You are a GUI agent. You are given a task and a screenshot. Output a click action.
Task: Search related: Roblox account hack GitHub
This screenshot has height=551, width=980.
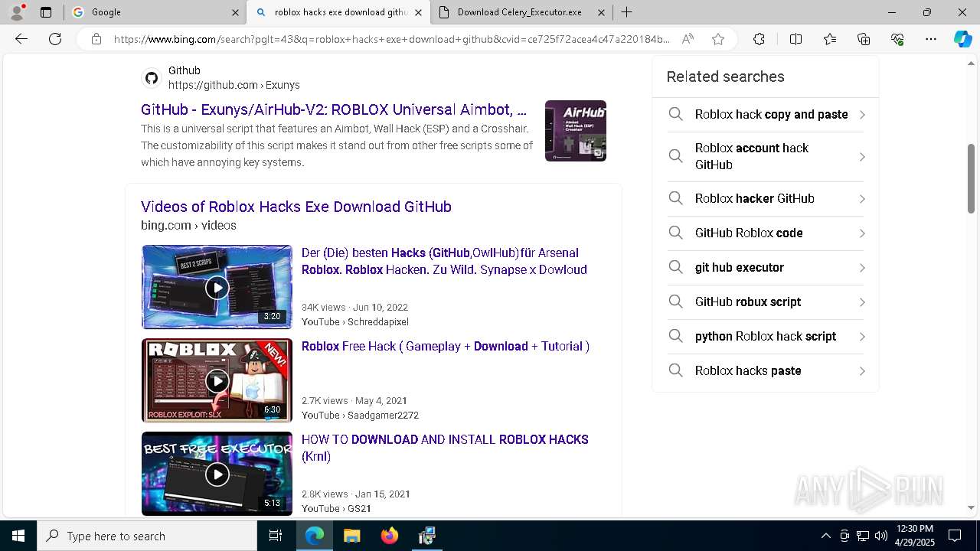(x=766, y=156)
